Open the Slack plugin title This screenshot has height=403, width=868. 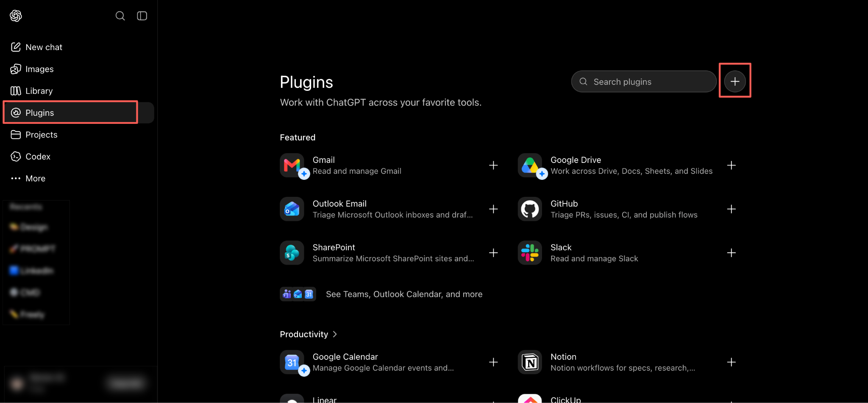561,247
